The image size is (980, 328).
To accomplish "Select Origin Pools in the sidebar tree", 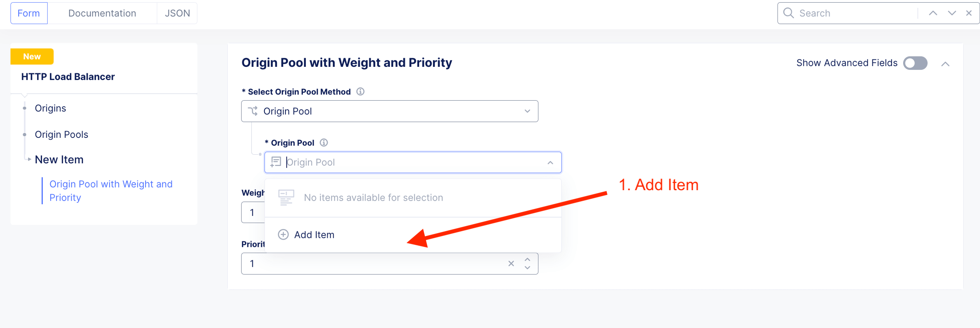I will click(x=61, y=135).
